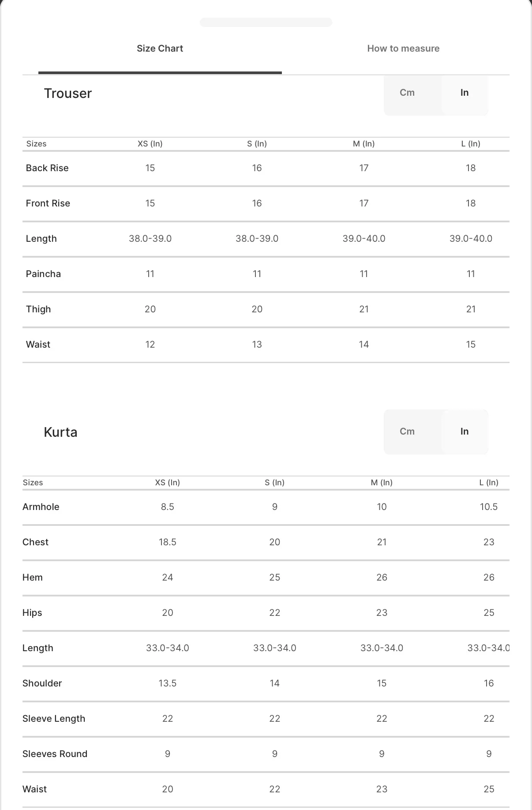The height and width of the screenshot is (810, 532).
Task: Click the Kurta Sleeves Round row label
Action: point(55,754)
